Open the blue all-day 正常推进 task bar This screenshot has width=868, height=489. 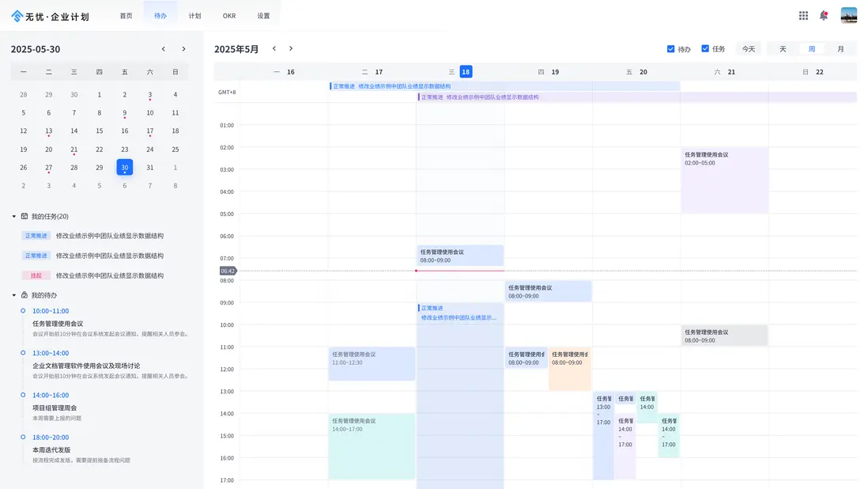pyautogui.click(x=504, y=85)
